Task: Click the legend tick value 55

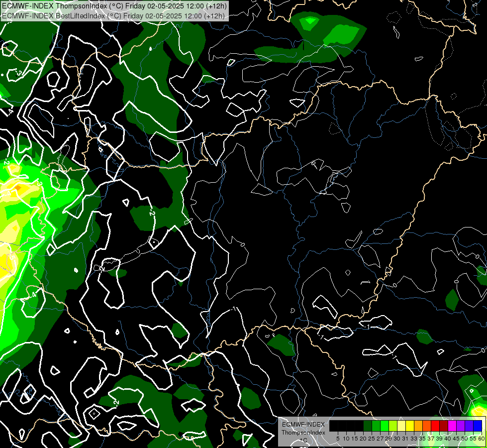Action: click(x=474, y=439)
